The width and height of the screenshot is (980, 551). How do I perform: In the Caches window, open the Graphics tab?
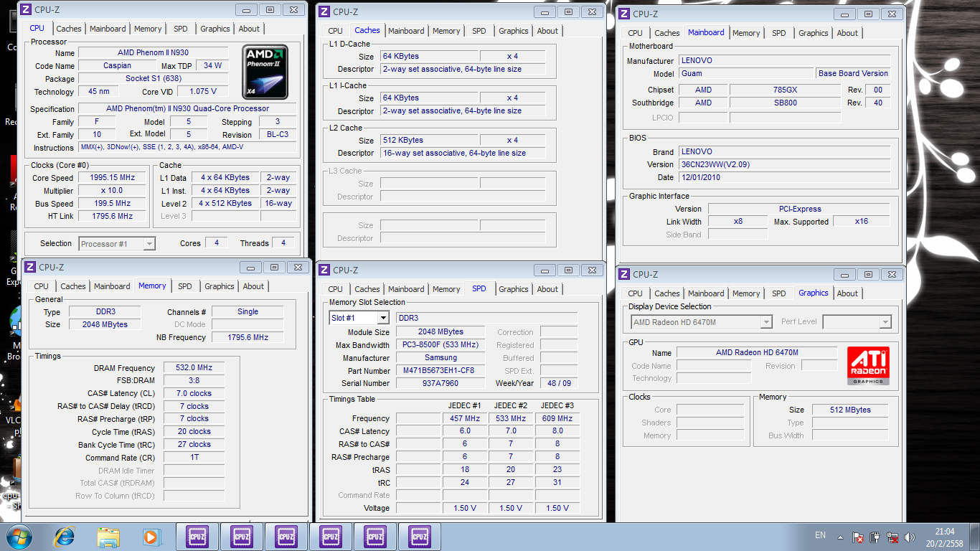point(514,31)
